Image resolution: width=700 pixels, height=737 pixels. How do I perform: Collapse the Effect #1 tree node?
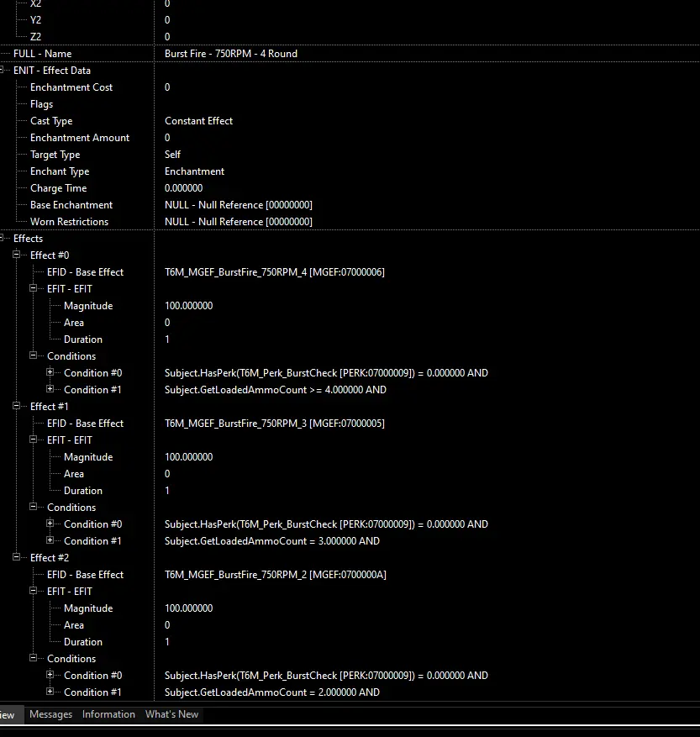click(17, 406)
